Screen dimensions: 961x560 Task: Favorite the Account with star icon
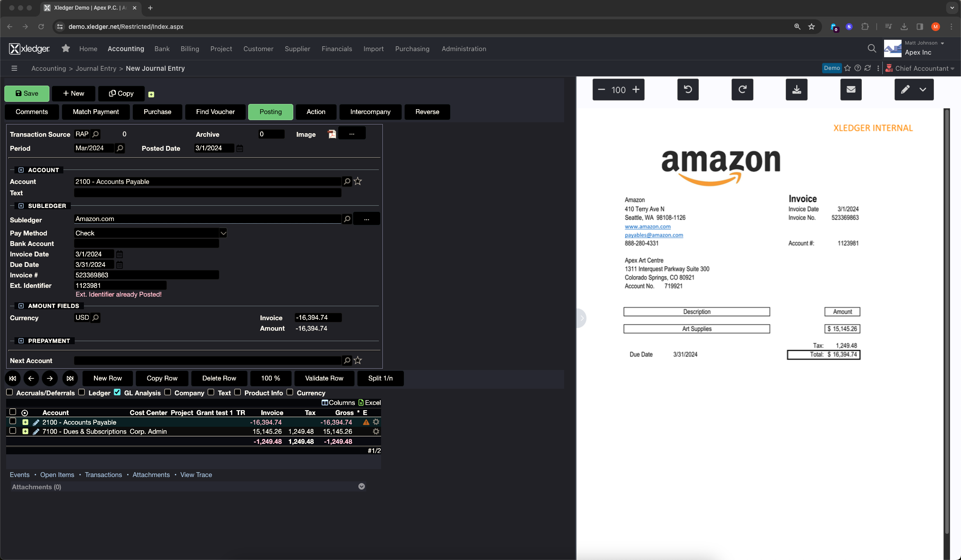point(358,181)
